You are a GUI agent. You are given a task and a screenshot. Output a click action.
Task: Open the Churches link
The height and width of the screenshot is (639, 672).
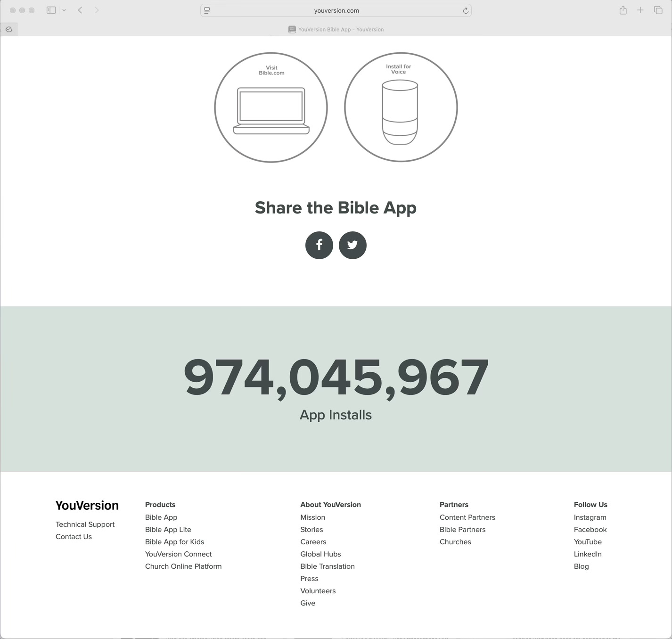pyautogui.click(x=455, y=542)
